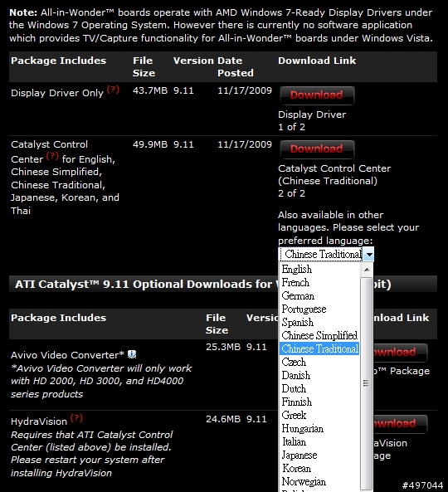
Task: Choose Japanese in the language list
Action: 319,455
